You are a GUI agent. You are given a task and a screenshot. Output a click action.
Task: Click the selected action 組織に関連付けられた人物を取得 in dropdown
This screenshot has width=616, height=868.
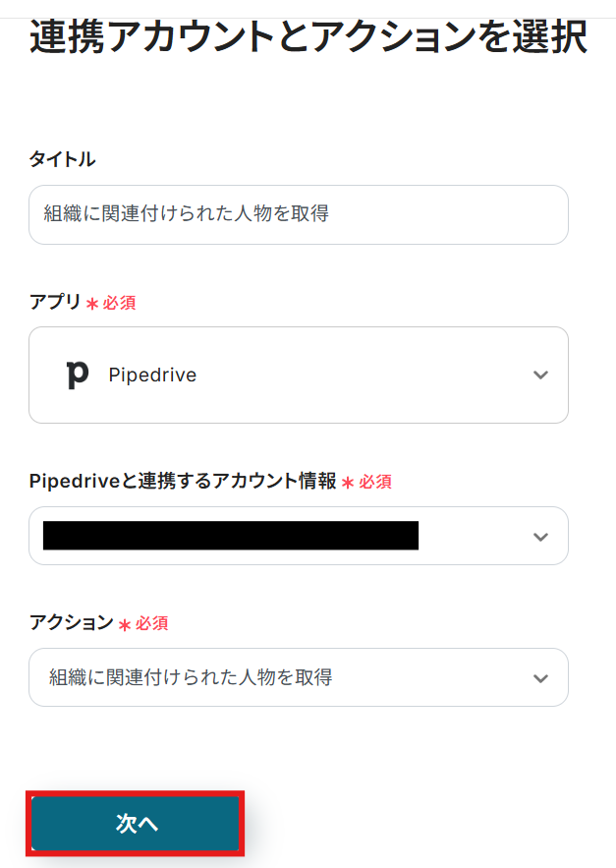pos(191,677)
